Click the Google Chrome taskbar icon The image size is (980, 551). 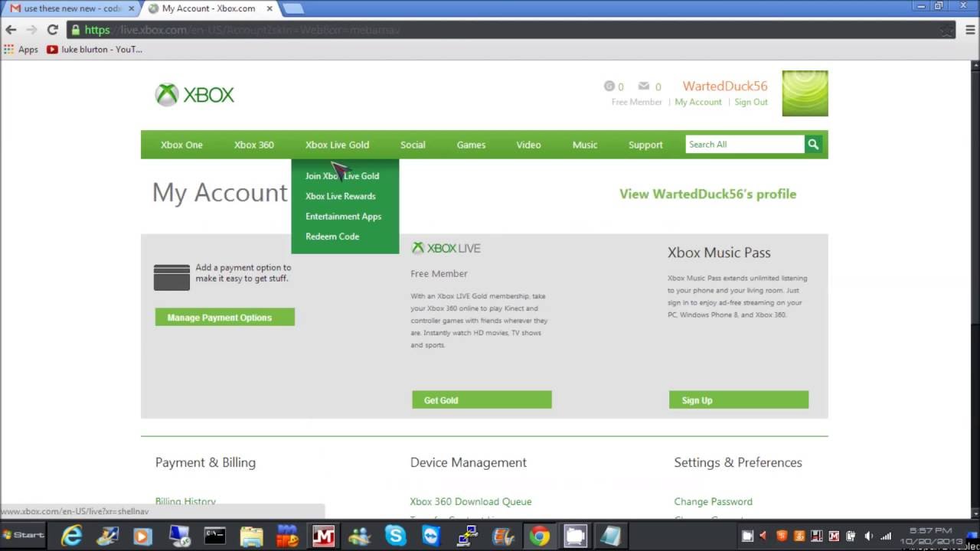[x=539, y=536]
